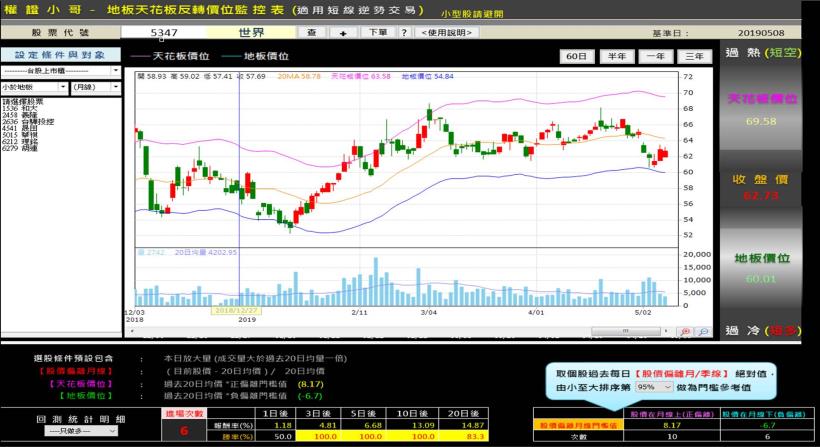
Task: Select the 三年 chart range
Action: [696, 56]
